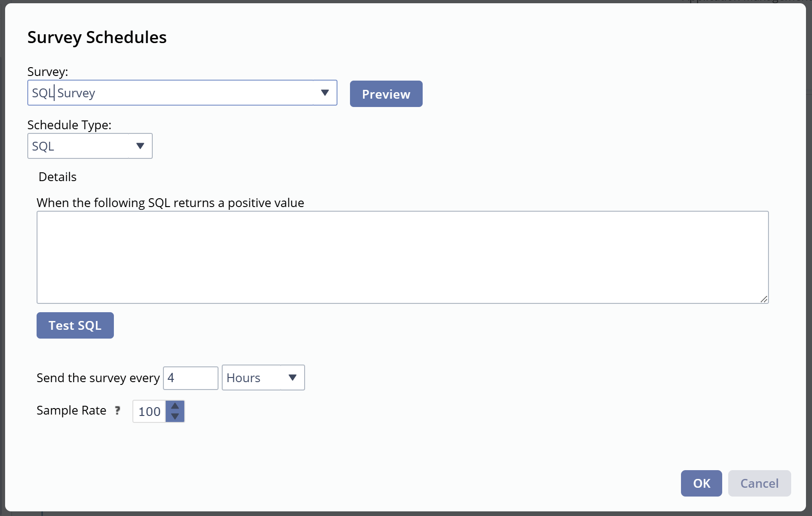Increase Sample Rate with up arrow

[175, 406]
